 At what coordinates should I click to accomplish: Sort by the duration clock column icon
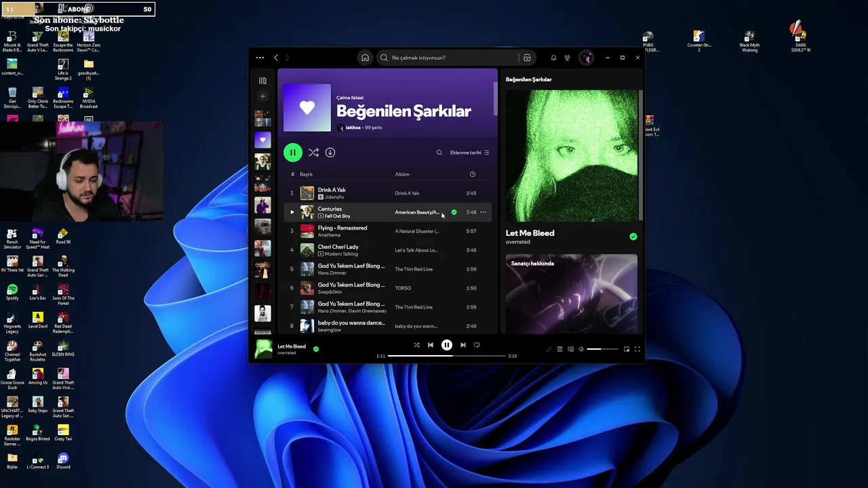coord(473,174)
